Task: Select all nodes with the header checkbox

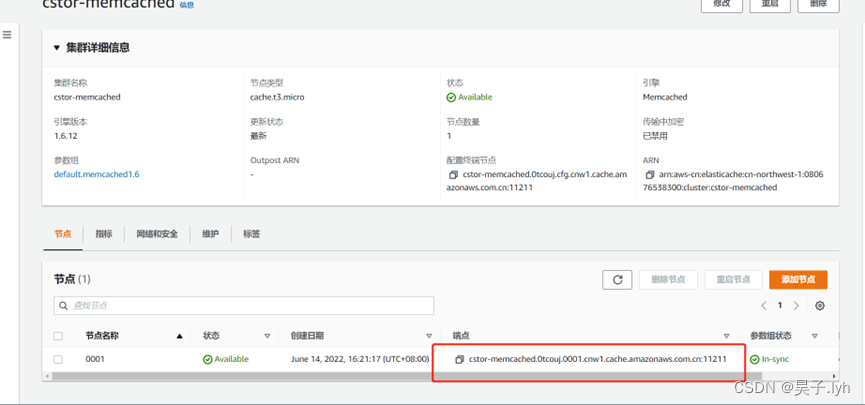Action: [x=58, y=335]
